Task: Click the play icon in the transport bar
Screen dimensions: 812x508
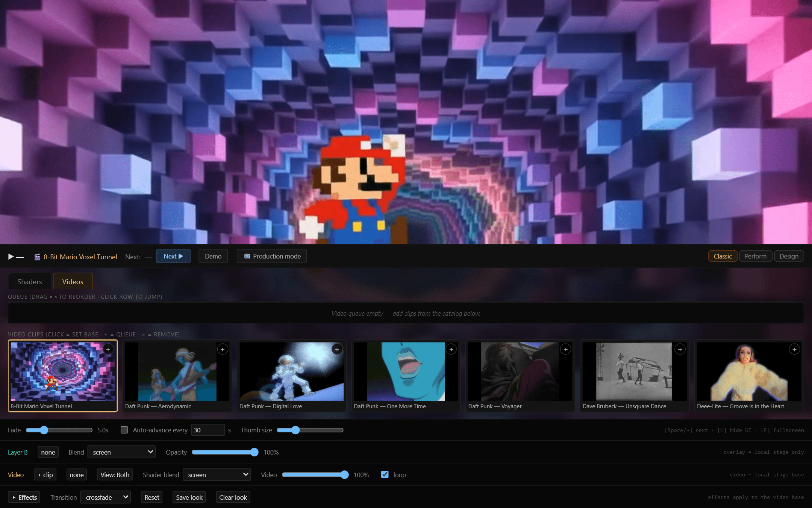Action: pos(11,257)
